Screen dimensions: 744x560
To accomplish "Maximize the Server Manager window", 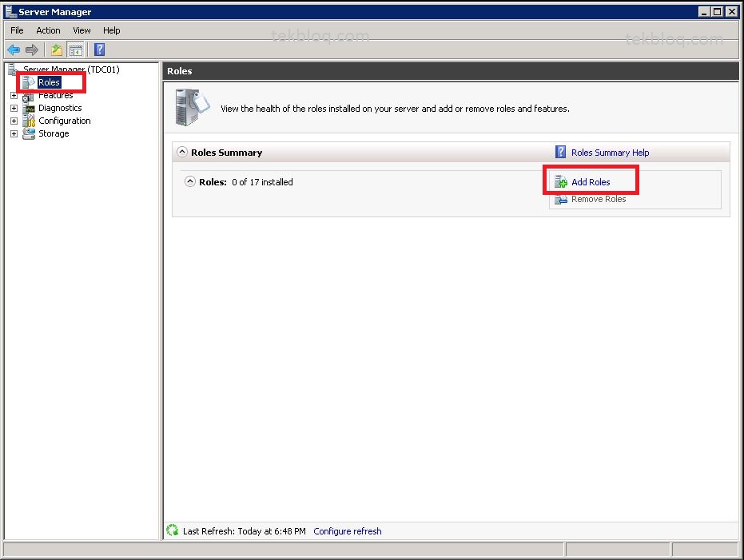I will tap(718, 11).
